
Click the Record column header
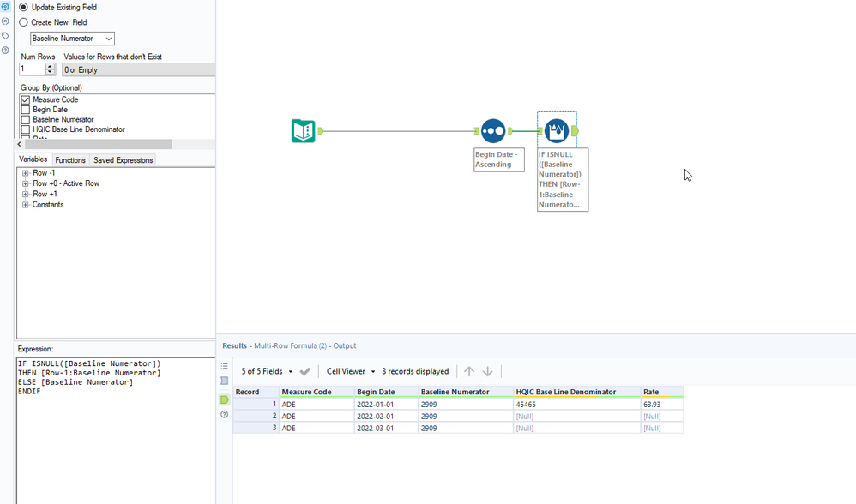click(256, 392)
